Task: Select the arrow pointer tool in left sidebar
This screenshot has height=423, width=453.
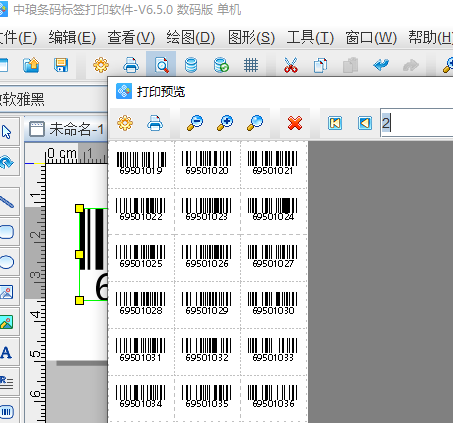Action: pyautogui.click(x=7, y=132)
